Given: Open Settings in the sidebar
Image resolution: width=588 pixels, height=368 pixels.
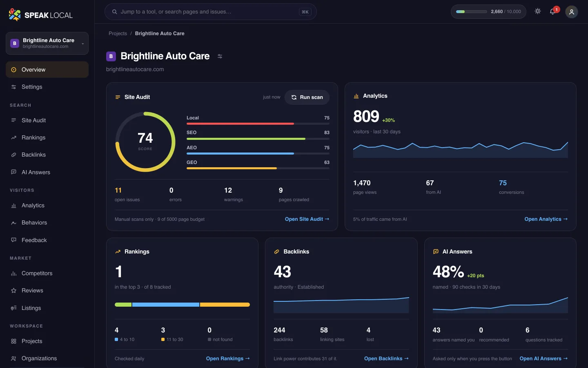Looking at the screenshot, I should click(47, 87).
